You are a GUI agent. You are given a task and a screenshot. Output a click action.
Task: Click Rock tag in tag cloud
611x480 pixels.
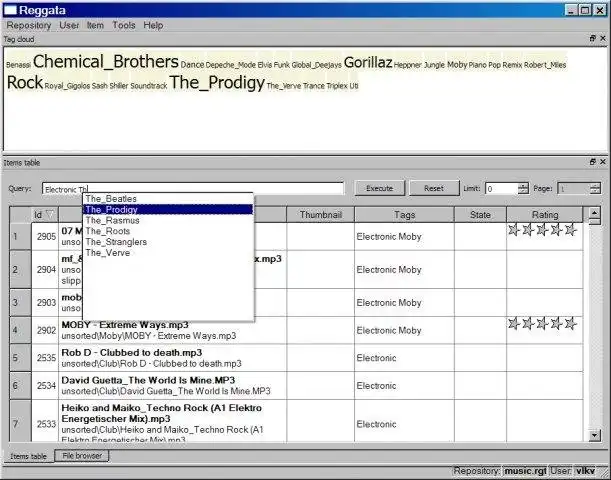click(25, 83)
